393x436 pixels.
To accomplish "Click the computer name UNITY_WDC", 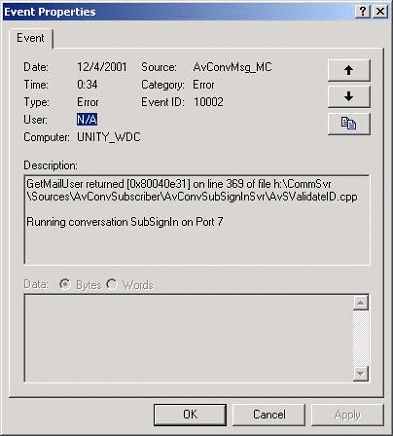I will tap(109, 137).
